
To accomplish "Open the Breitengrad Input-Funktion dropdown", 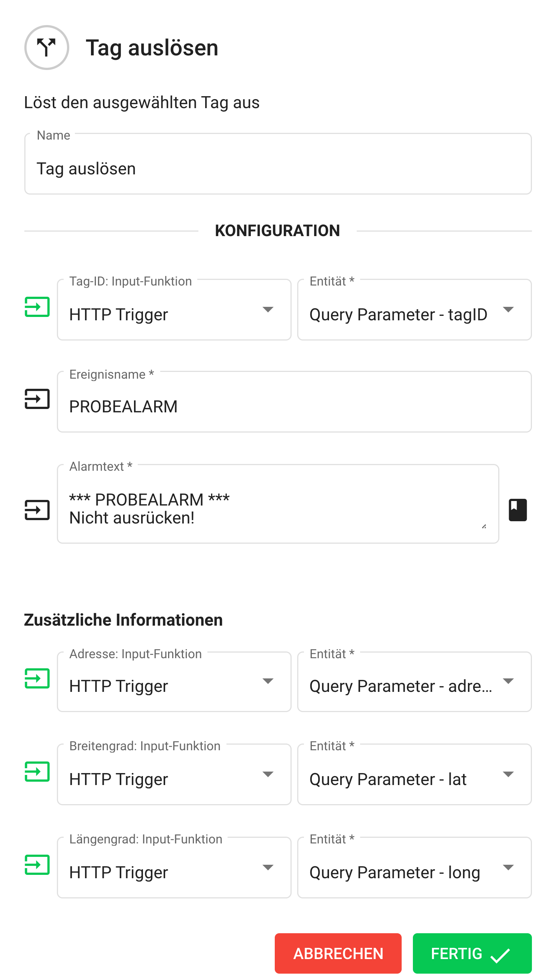I will click(x=174, y=775).
